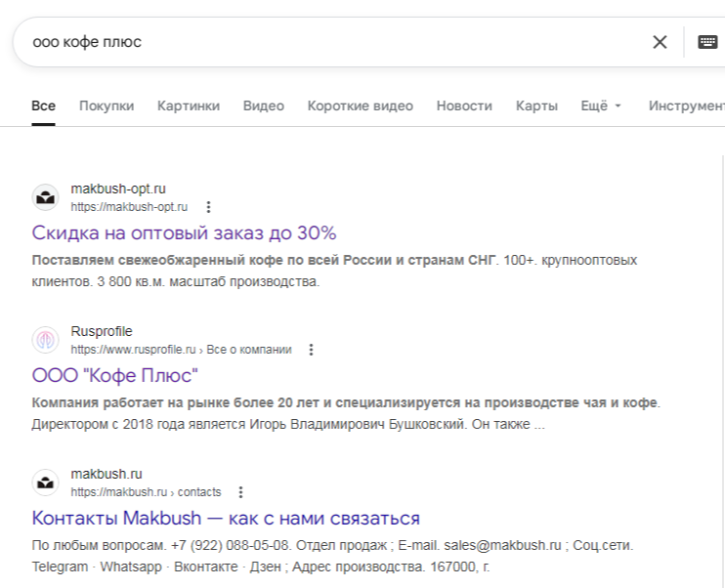Switch to the "Картинки" tab
Image resolution: width=725 pixels, height=588 pixels.
tap(189, 105)
